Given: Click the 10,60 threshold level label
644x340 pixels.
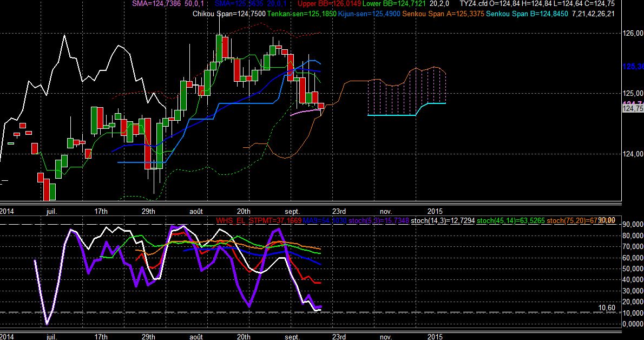Looking at the screenshot, I should (x=607, y=308).
